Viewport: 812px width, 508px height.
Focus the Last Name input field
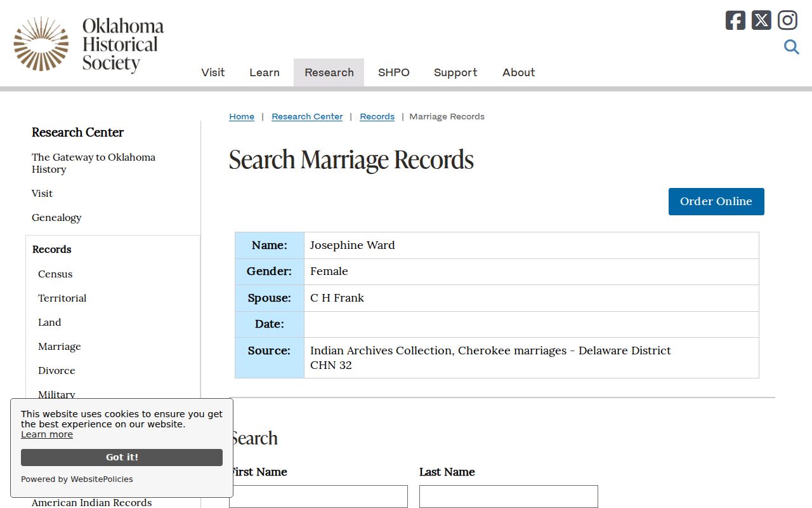tap(509, 497)
